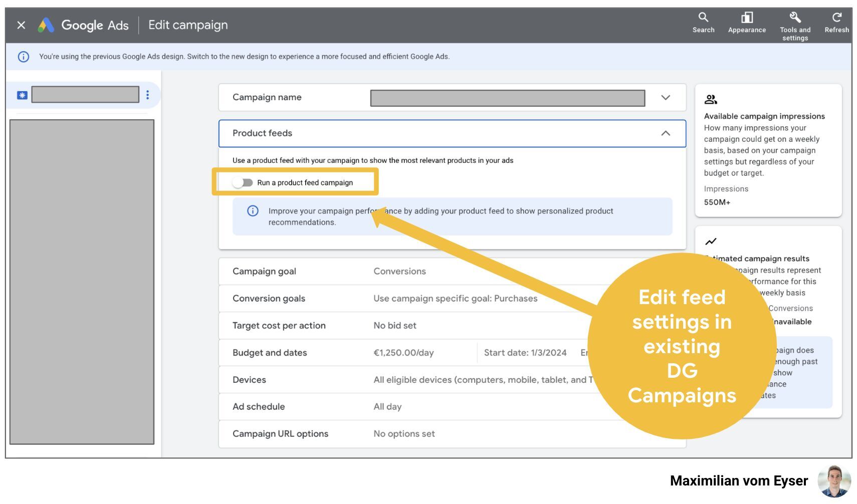Click the 'No bid set' value
The image size is (857, 504).
pos(394,326)
